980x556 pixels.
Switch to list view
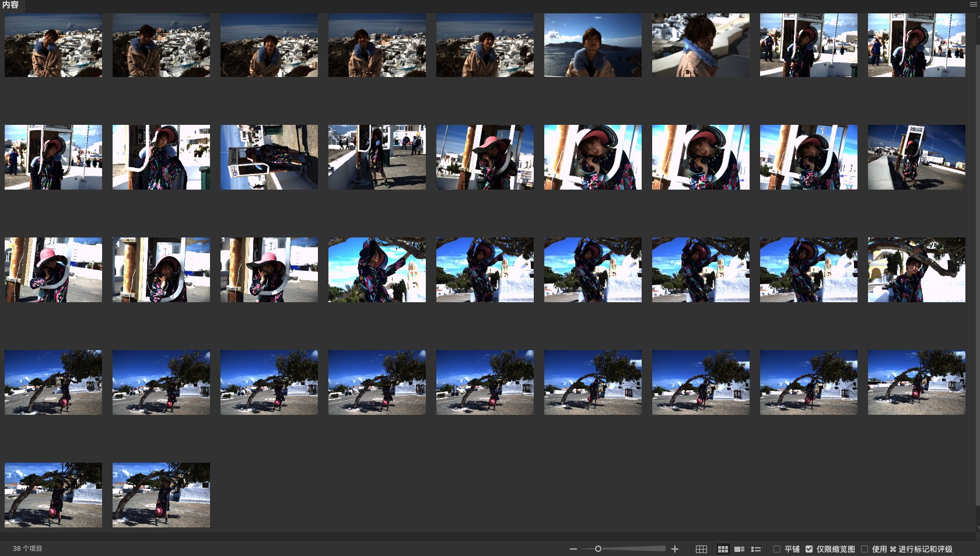click(756, 549)
